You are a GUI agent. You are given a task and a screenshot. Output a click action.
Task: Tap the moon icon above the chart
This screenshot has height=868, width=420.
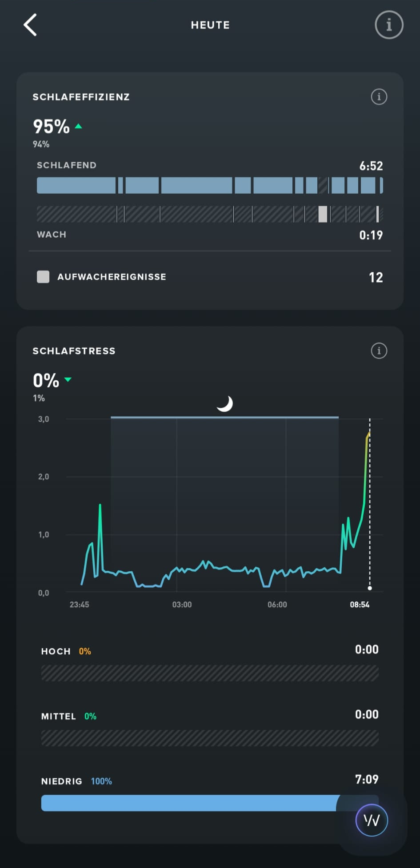(225, 403)
